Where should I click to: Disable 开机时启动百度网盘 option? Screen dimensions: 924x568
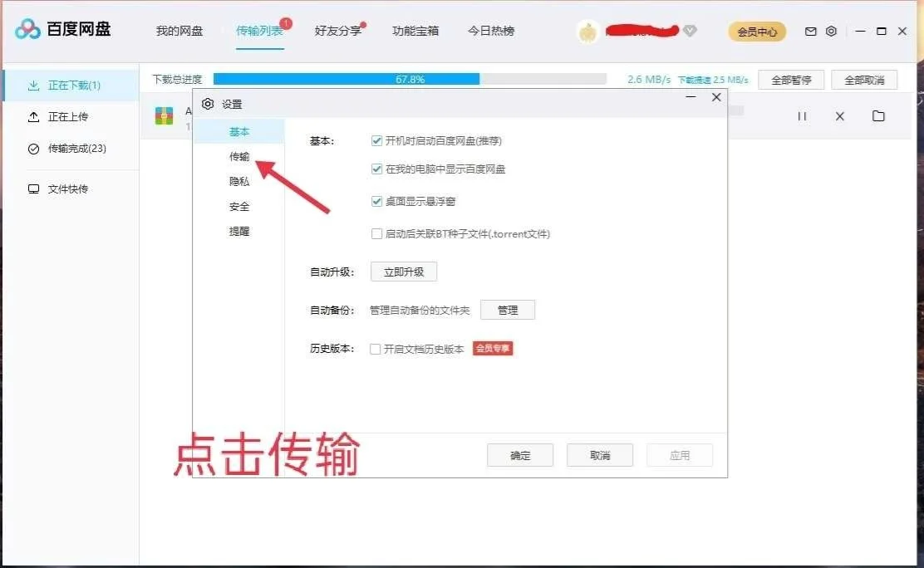pyautogui.click(x=376, y=140)
